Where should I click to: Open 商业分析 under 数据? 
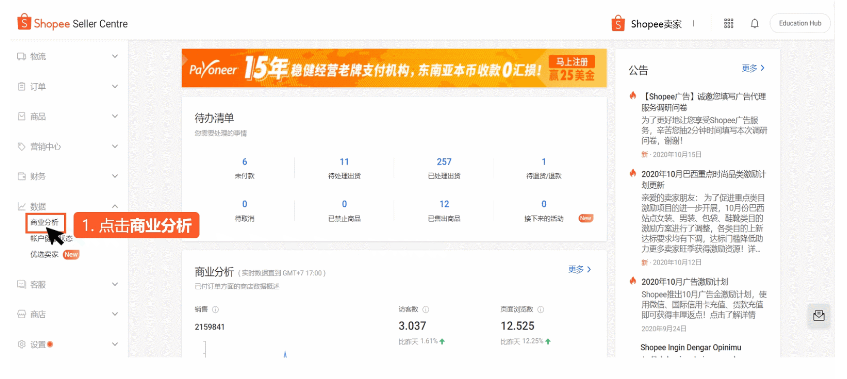click(44, 222)
